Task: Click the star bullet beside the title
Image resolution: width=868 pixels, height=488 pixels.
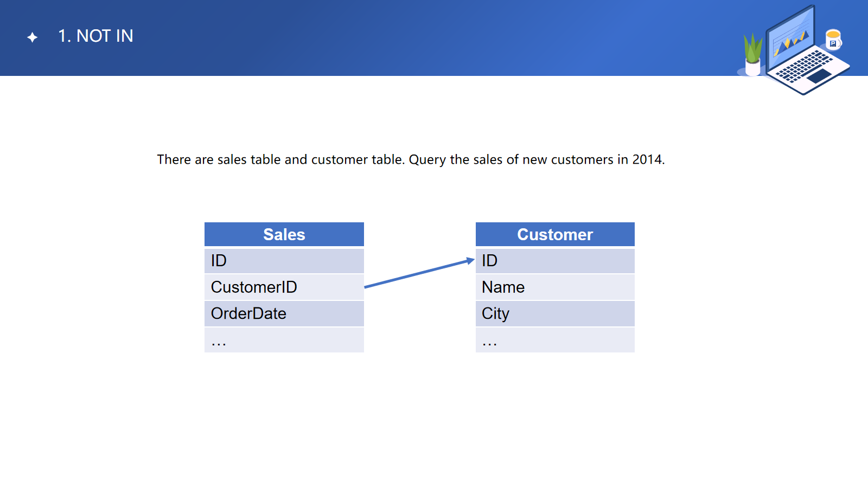Action: (33, 37)
